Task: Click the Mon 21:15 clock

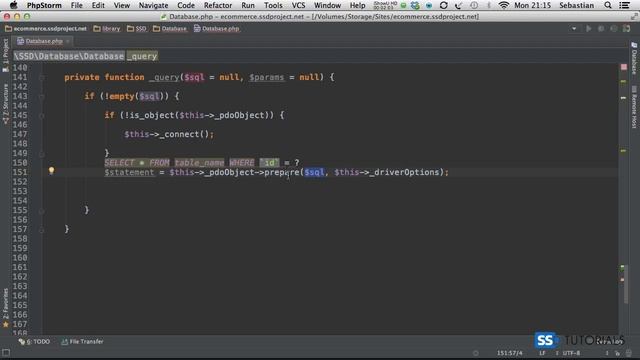Action: (532, 5)
